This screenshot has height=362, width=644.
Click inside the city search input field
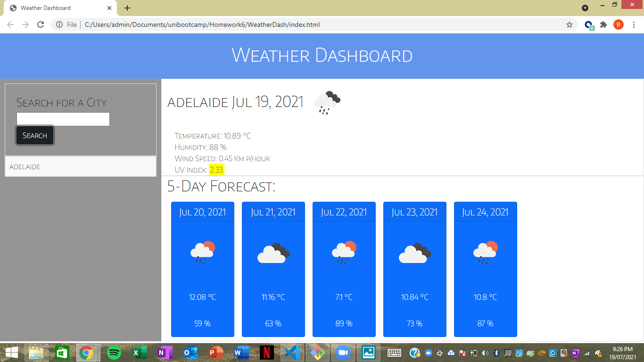pyautogui.click(x=63, y=119)
